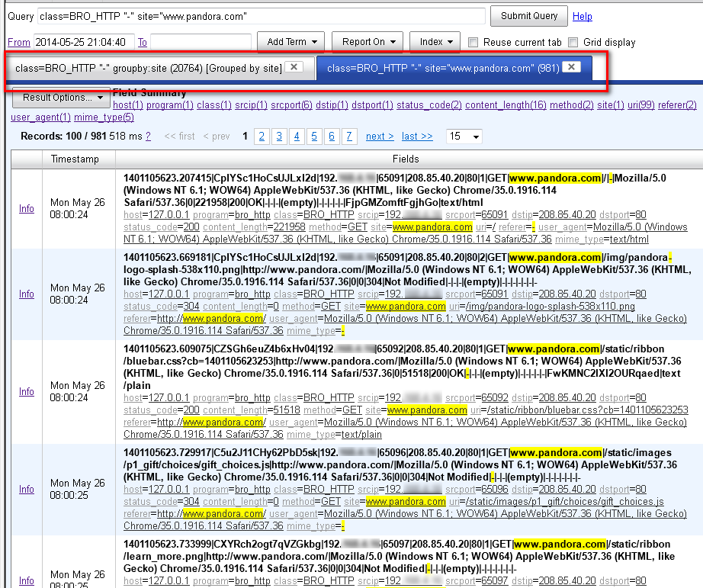Close the www.pandora.com results tab
Viewport: 703px width, 588px height.
click(x=571, y=67)
